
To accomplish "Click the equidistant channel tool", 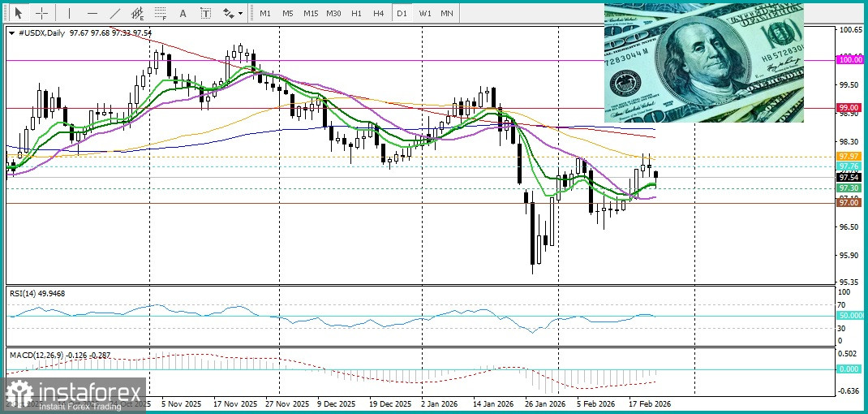I will click(x=139, y=13).
